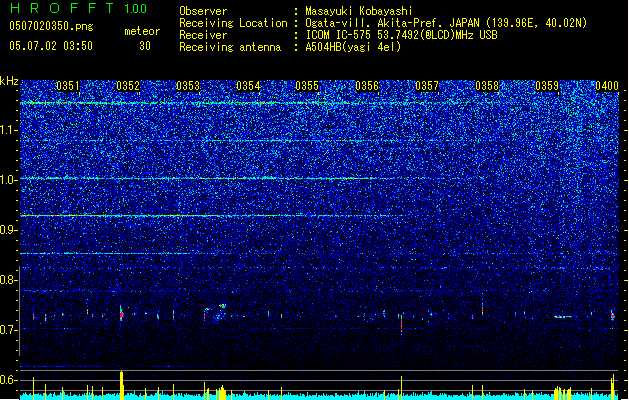The image size is (629, 400).
Task: Click the ICOM IC-575 receiver description
Action: pyautogui.click(x=401, y=35)
